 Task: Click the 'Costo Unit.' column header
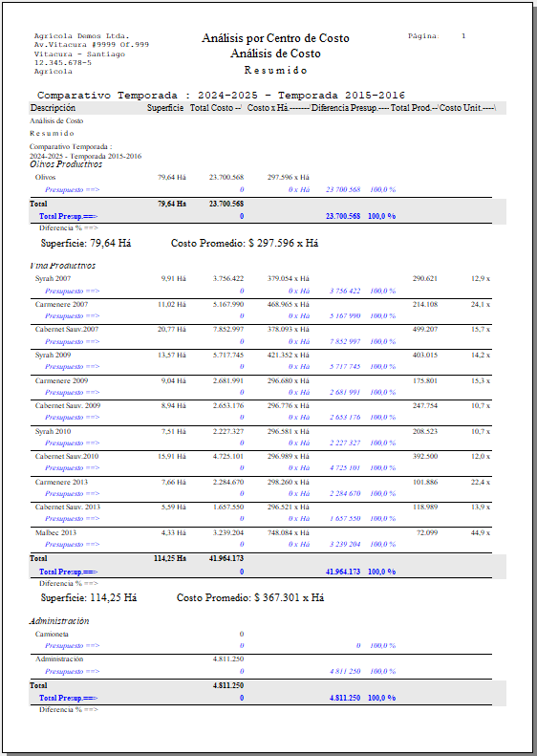[460, 108]
